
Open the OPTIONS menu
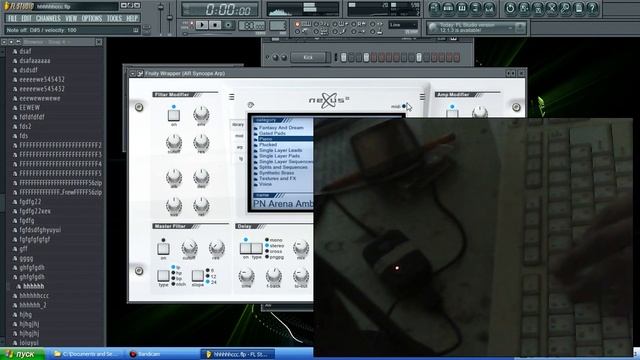tap(92, 18)
